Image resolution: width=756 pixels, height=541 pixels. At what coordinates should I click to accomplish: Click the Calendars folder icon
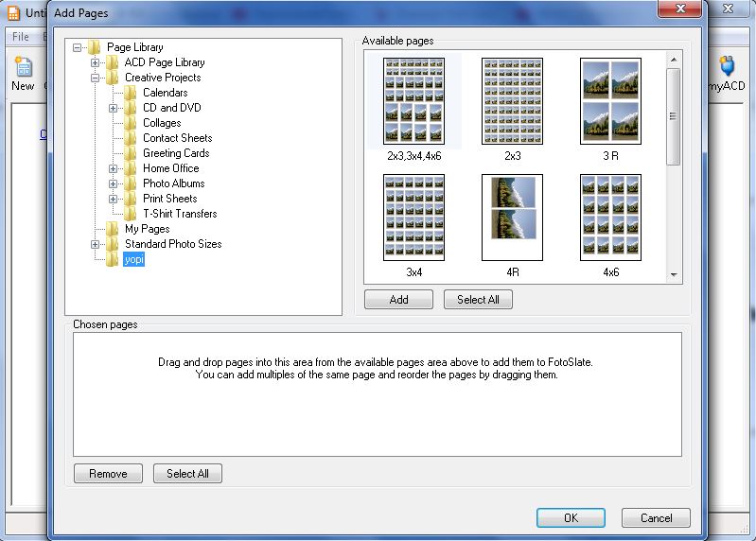(x=130, y=93)
